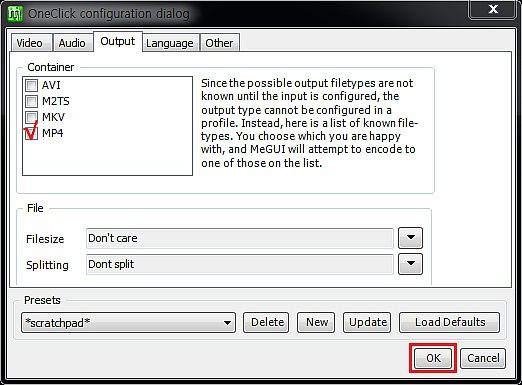The height and width of the screenshot is (385, 522).
Task: Click the output filetypes explanation paragraph
Action: click(x=309, y=123)
